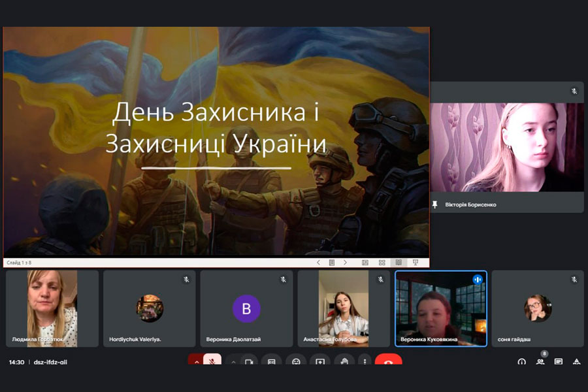Switch to Normal view in slide status bar

pyautogui.click(x=365, y=263)
